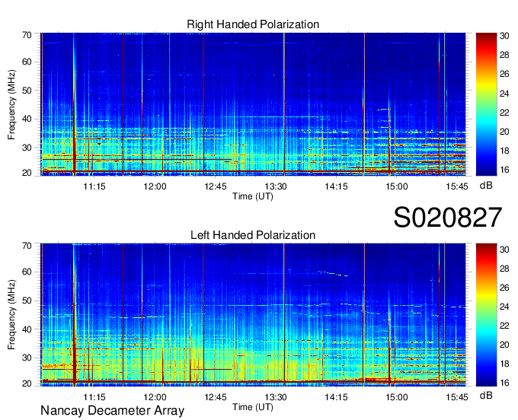The image size is (518, 420).
Task: Click the 12:00 tick label on the bottom plot
Action: 155,397
